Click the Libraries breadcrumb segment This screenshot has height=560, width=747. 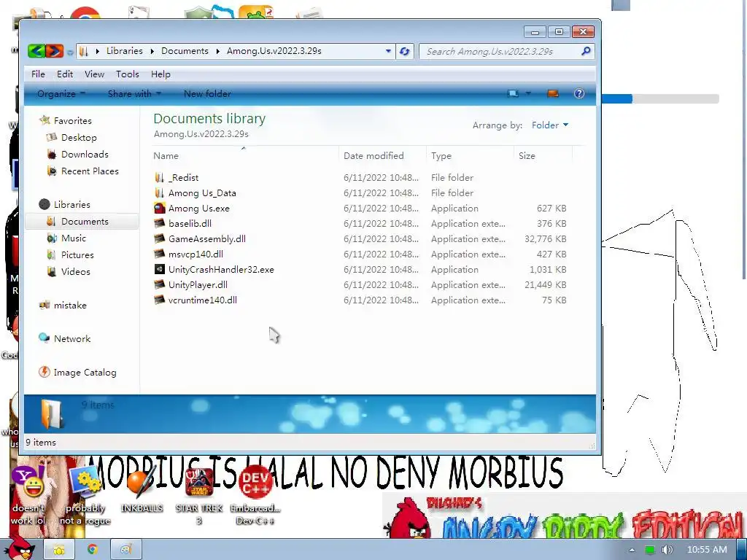[124, 51]
